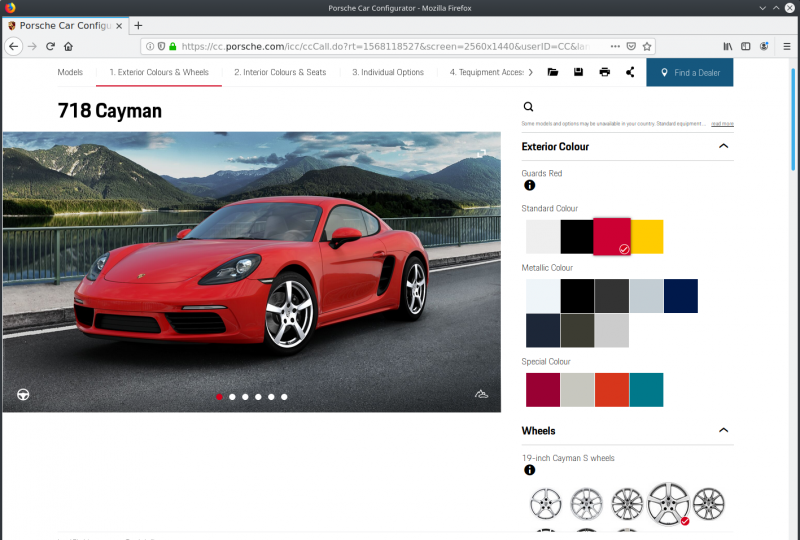Switch to Porsche Car Configurator browser tab
The height and width of the screenshot is (540, 800).
tap(65, 26)
